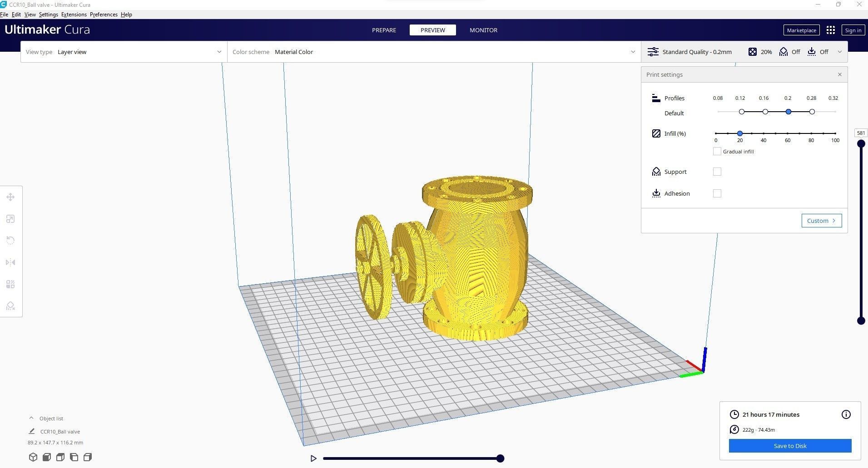
Task: Enable Gradual infill
Action: tap(717, 151)
